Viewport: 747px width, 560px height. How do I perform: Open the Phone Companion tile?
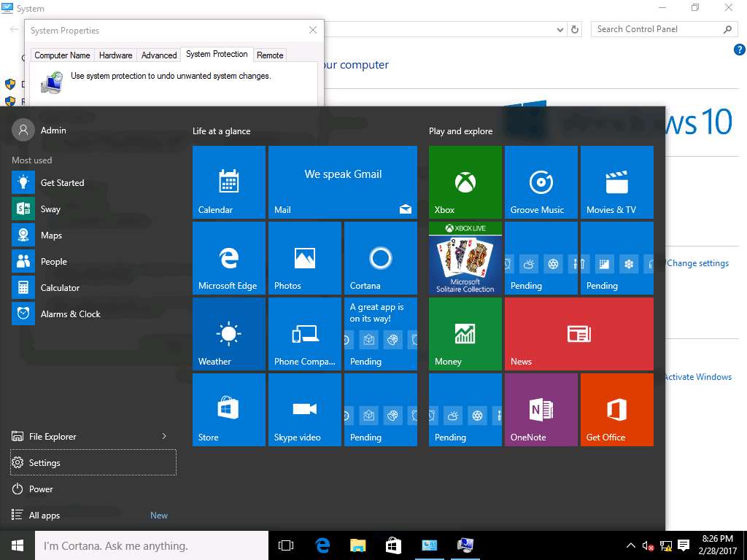click(x=304, y=333)
